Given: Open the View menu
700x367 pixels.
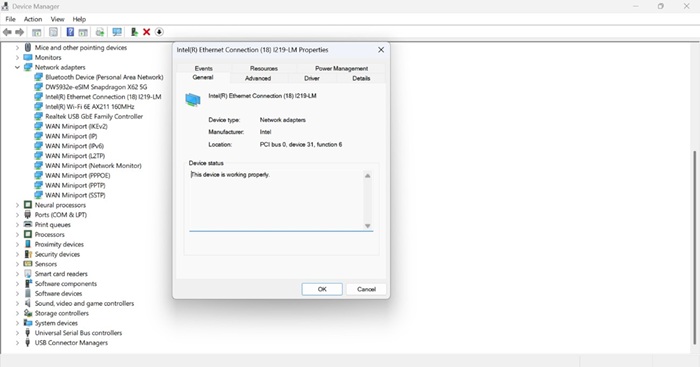Looking at the screenshot, I should pos(58,19).
